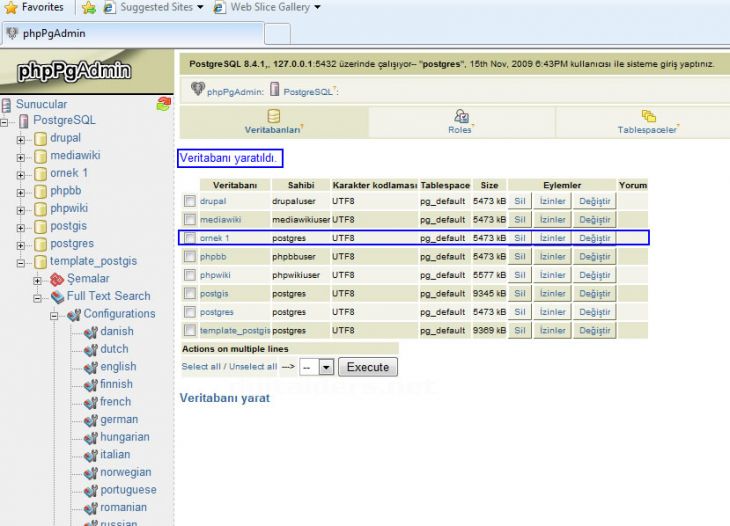Click the refresh tree icon beside Sunucular
The height and width of the screenshot is (526, 730).
pyautogui.click(x=163, y=104)
